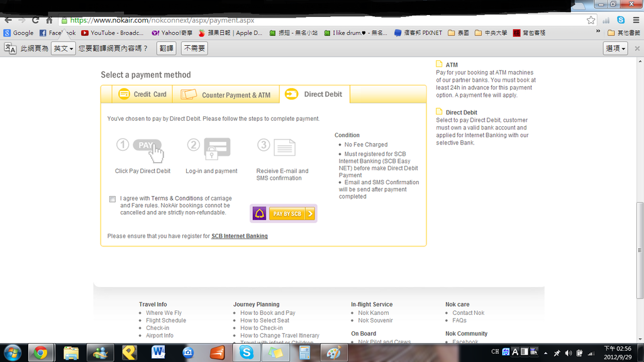Screen dimensions: 644x362
Task: Open the Where We Fly footer link
Action: 164,313
